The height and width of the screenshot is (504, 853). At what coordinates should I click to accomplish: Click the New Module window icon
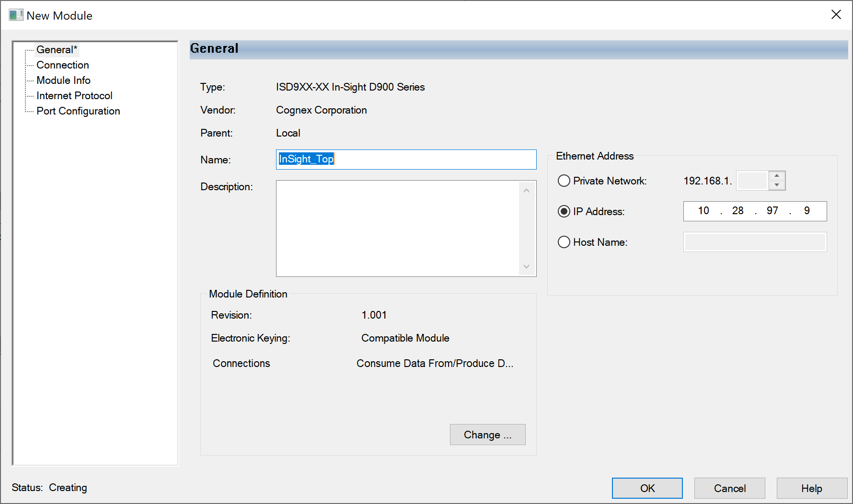[15, 15]
